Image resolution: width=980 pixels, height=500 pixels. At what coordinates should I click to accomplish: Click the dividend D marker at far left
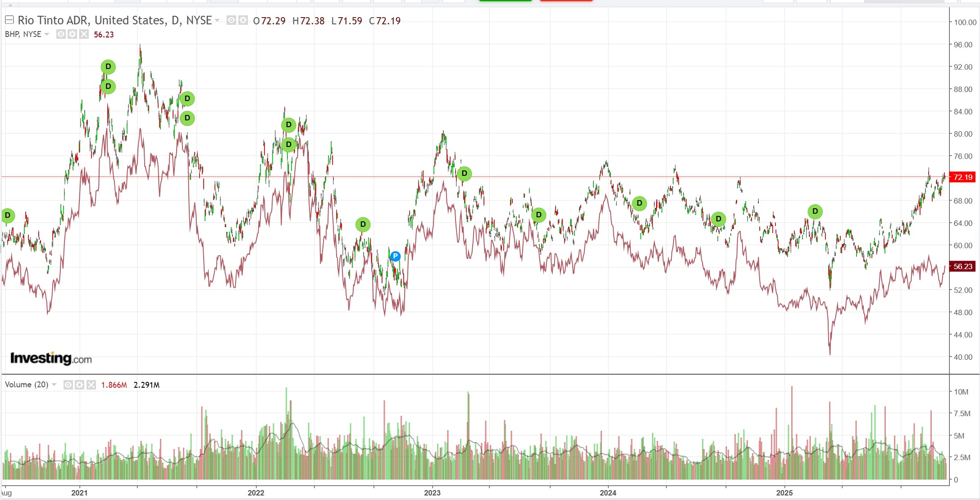(7, 216)
